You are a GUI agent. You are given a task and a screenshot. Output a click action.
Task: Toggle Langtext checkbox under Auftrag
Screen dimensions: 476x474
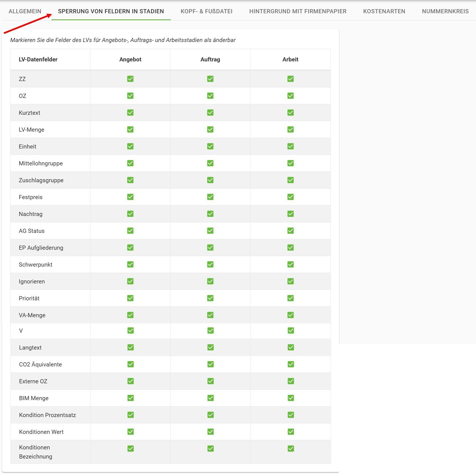211,347
